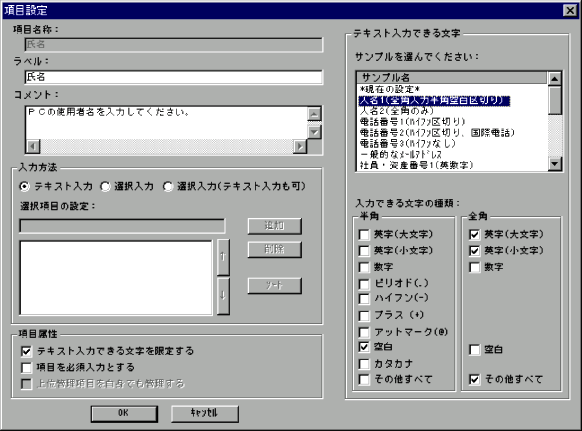Select 人名1(全角入力半角空白区切り) sample

(434, 101)
